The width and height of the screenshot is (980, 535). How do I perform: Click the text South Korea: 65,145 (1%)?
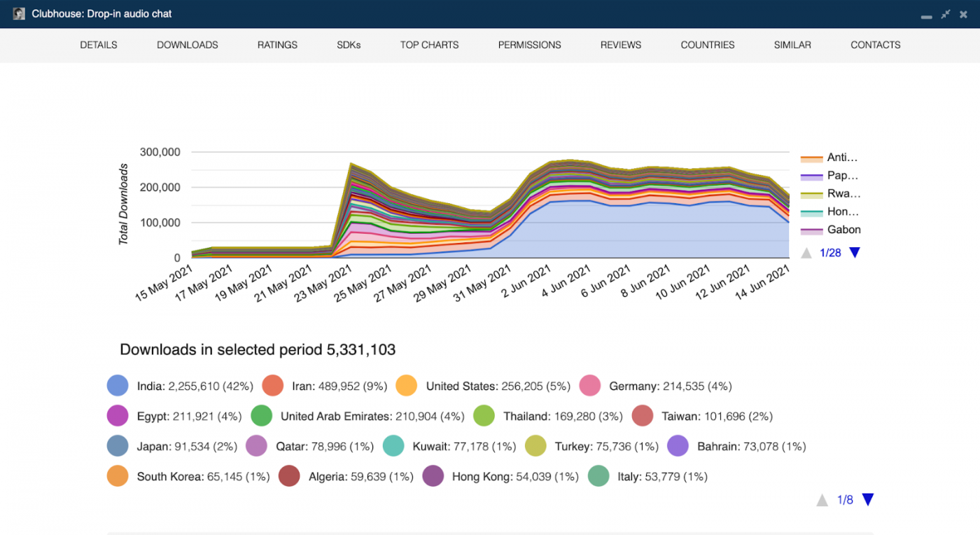[204, 476]
